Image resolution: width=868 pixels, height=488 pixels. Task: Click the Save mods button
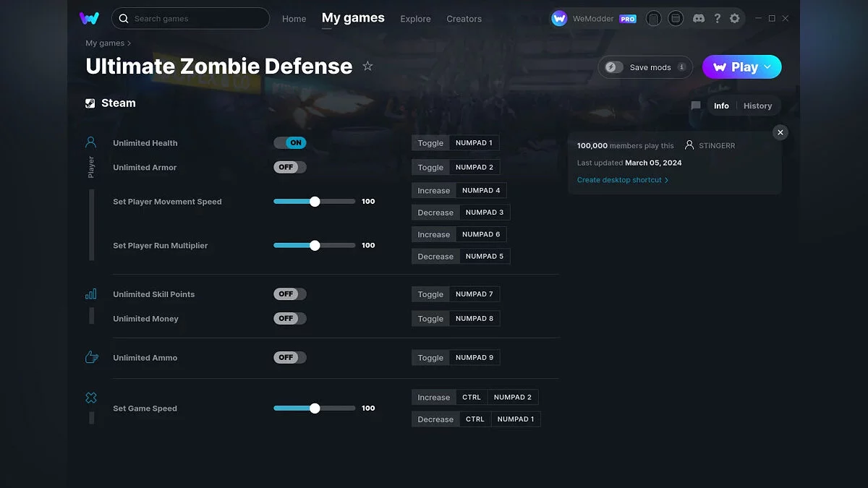644,67
